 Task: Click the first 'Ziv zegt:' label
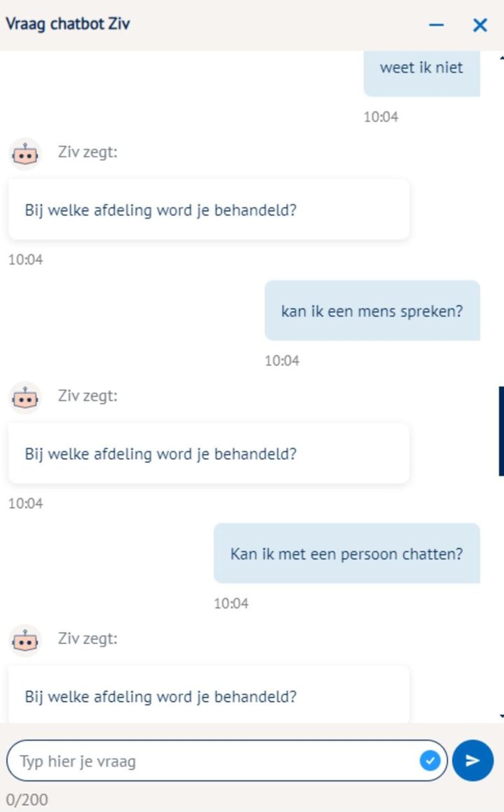[x=87, y=153]
